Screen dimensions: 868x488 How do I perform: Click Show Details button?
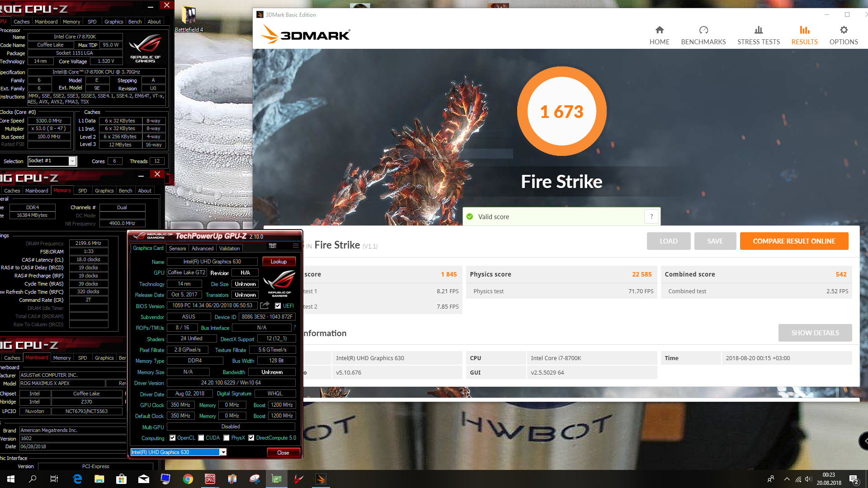coord(815,333)
